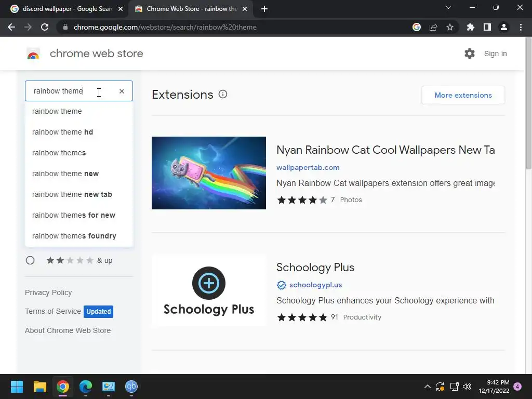This screenshot has height=399, width=532.
Task: Open the clock and calendar
Action: pyautogui.click(x=494, y=387)
